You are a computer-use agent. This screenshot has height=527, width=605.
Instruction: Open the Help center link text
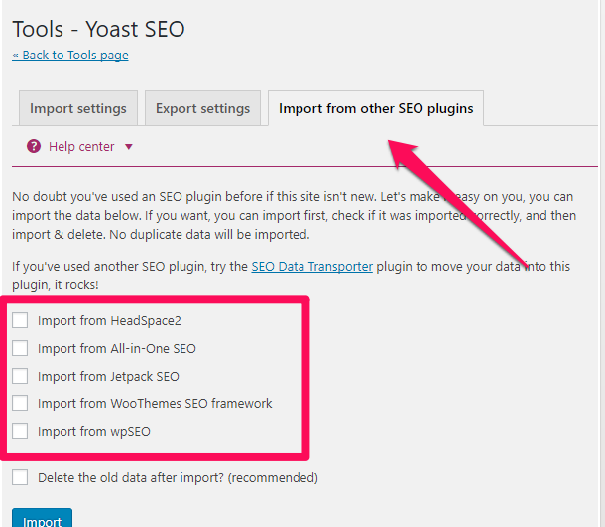coord(81,147)
